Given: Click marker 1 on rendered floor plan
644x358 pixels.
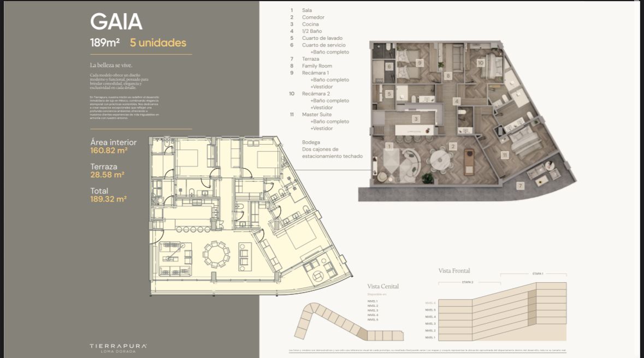Looking at the screenshot, I should 389,146.
